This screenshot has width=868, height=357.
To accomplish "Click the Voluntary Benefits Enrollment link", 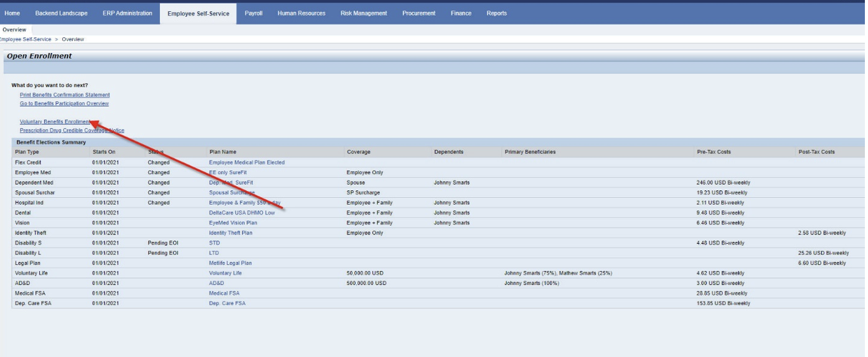I will [56, 121].
